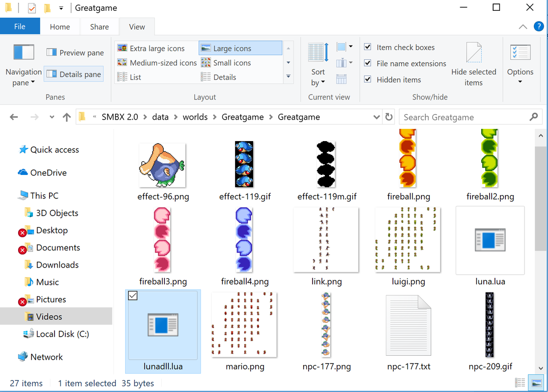The width and height of the screenshot is (548, 392).
Task: Open Windows Explorer help
Action: click(539, 26)
